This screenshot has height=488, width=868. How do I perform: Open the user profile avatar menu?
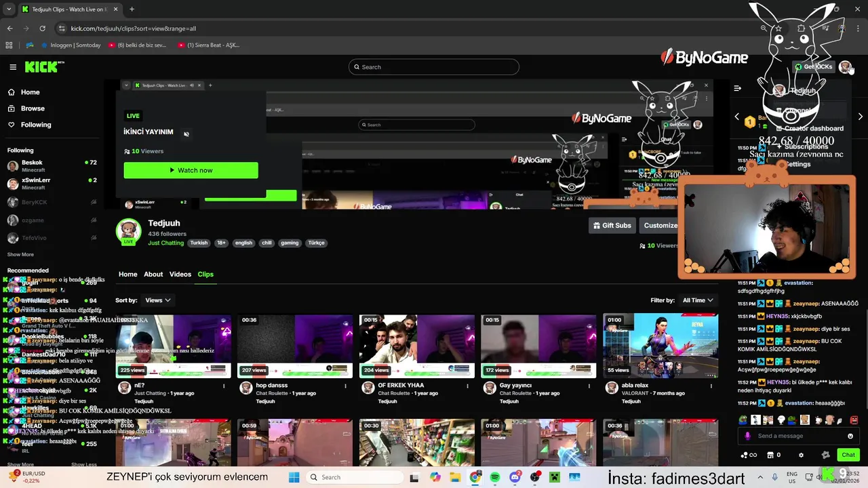[x=845, y=67]
